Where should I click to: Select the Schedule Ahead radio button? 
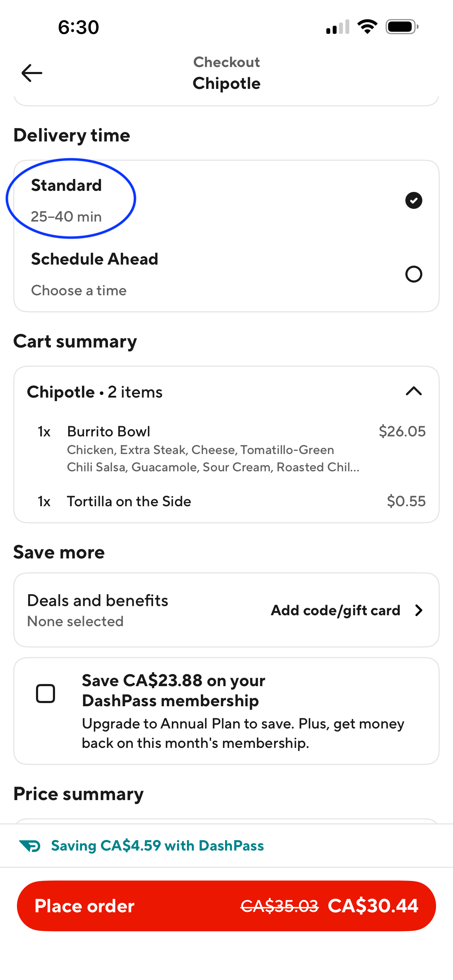(x=413, y=274)
